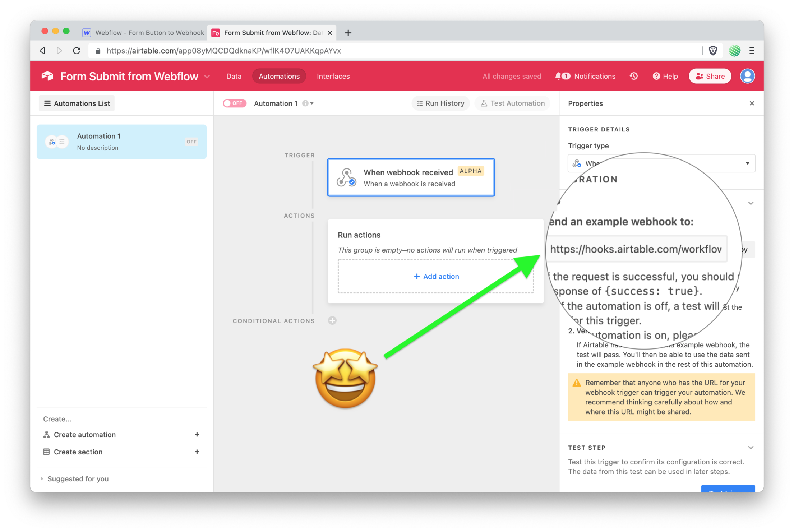The image size is (794, 532).
Task: Expand the CONFIGURATION section chevron
Action: (x=750, y=204)
